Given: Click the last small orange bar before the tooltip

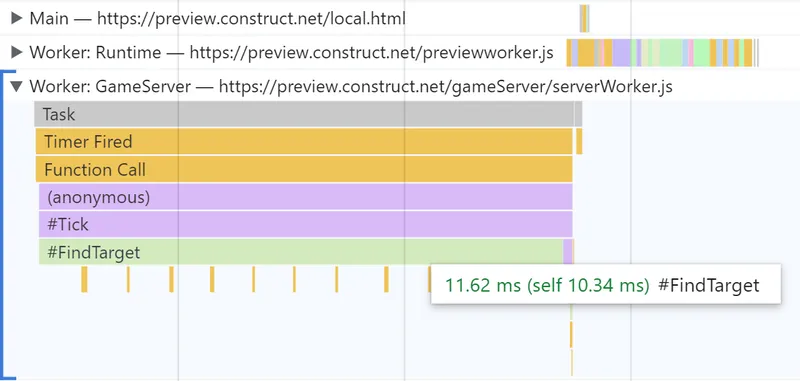Looking at the screenshot, I should [386, 279].
